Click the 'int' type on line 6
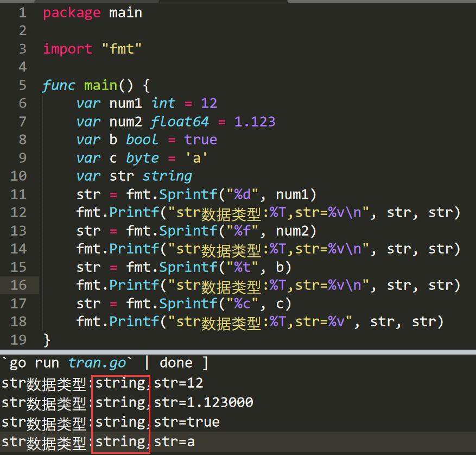476x455 pixels. click(x=163, y=104)
